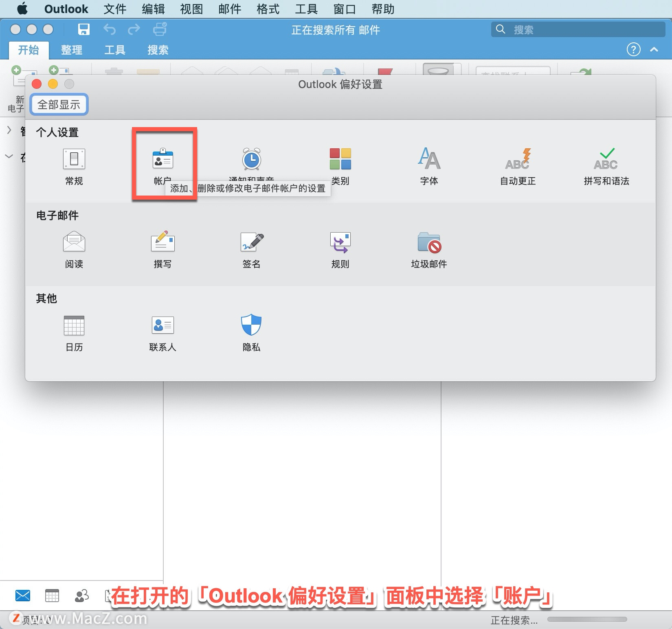Click the redo arrow icon
Viewport: 672px width, 629px height.
coord(134,29)
